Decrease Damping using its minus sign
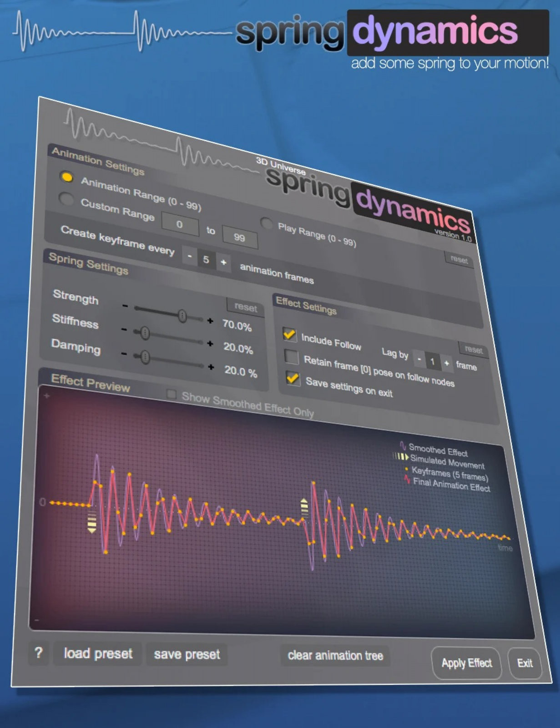 [x=124, y=353]
